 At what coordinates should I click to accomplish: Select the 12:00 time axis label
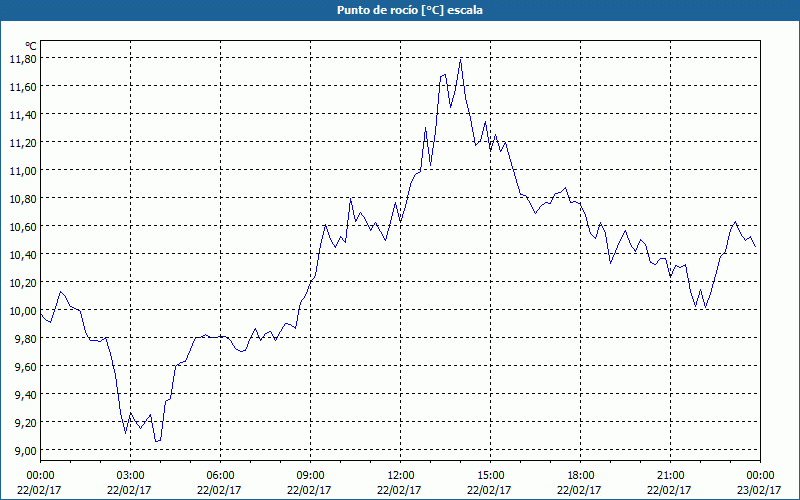[401, 476]
